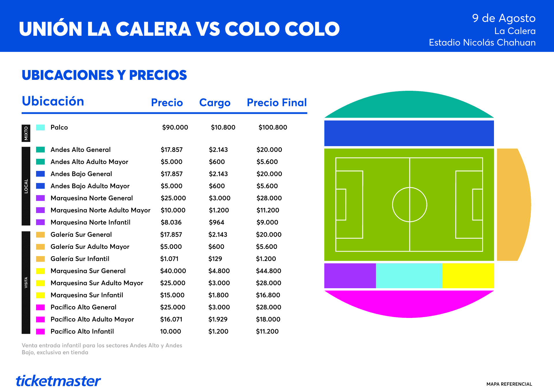Click the purple Marquesina Norte Infantil swatch
Viewport: 554px width, 392px height.
(40, 222)
